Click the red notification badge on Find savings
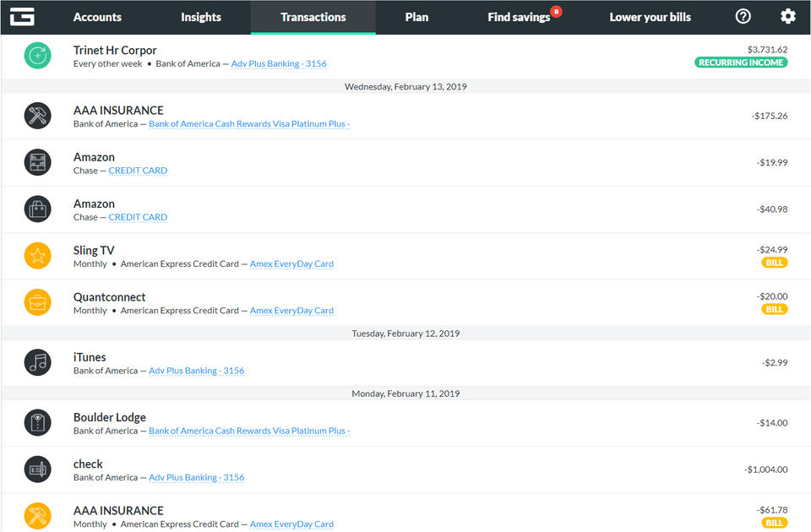 point(556,11)
